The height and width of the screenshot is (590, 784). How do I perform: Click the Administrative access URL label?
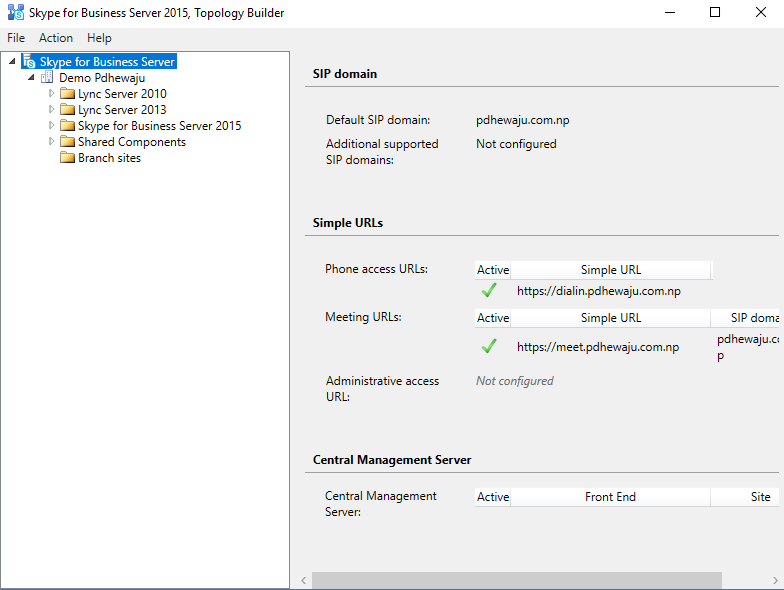pyautogui.click(x=382, y=389)
